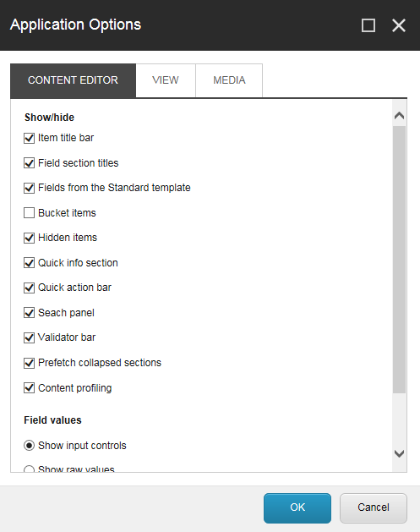
Task: Confirm settings with OK button
Action: coord(297,508)
